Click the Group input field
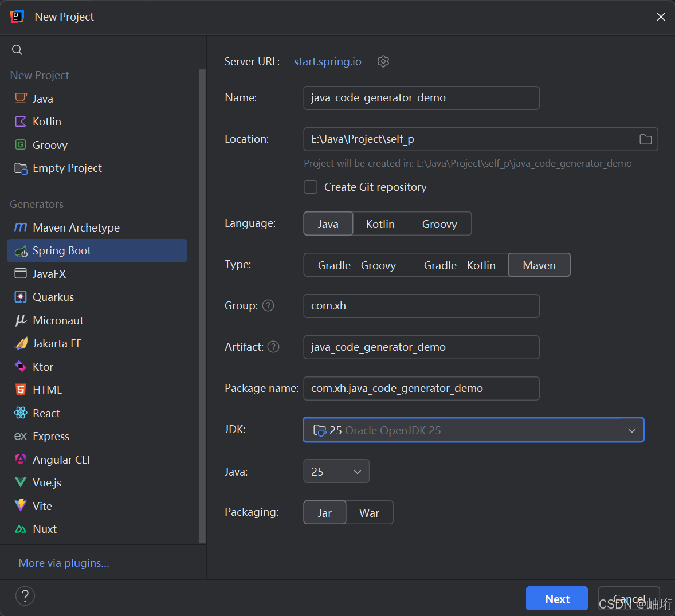The width and height of the screenshot is (675, 616). pyautogui.click(x=421, y=306)
